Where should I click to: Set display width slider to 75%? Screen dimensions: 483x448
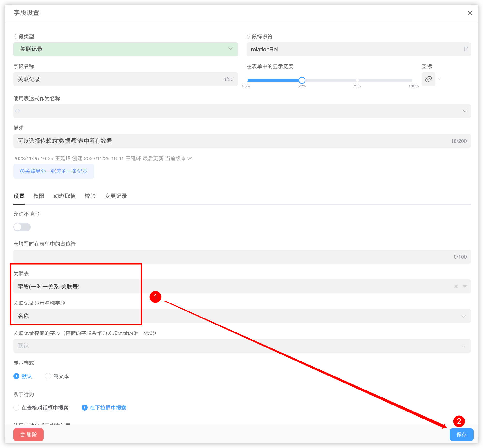click(357, 80)
